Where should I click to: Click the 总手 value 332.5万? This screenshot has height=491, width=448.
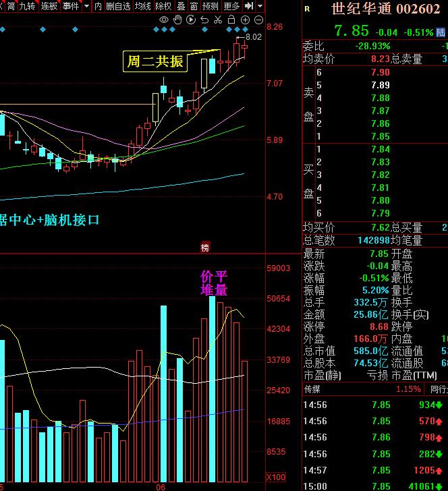coord(370,302)
